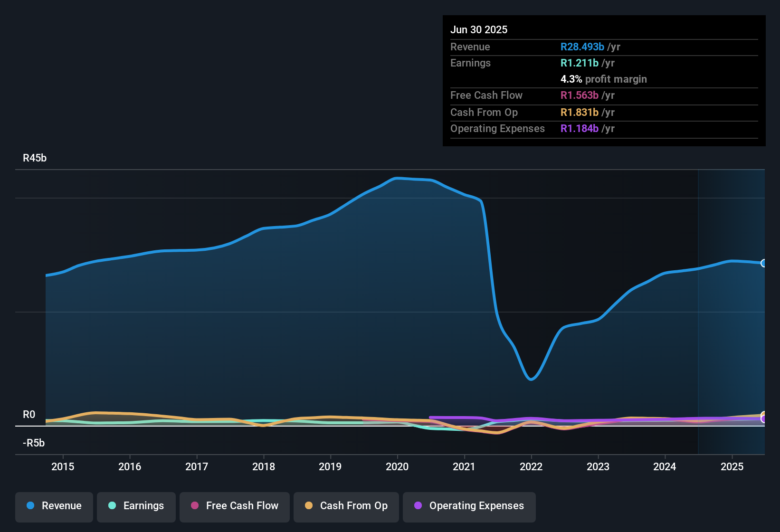Select the Revenue endpoint marker on chart

764,263
